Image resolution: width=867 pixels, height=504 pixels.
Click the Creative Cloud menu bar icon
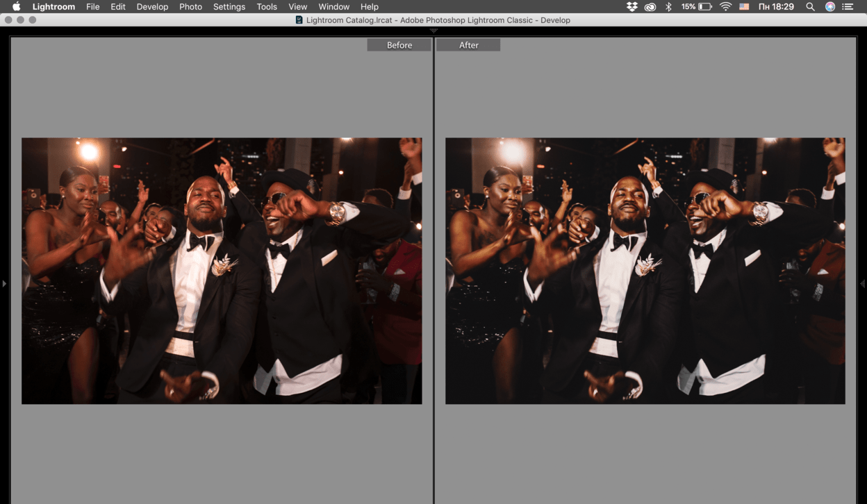click(x=650, y=6)
